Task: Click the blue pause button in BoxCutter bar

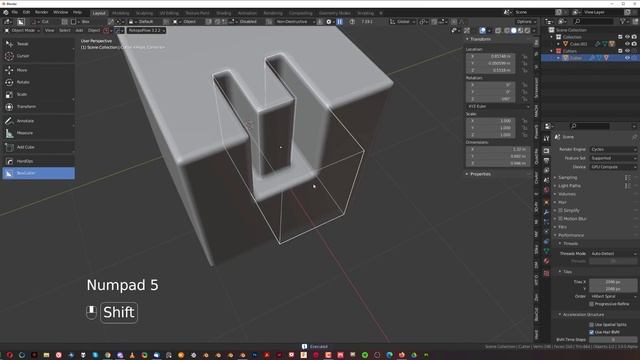Action: pos(340,22)
